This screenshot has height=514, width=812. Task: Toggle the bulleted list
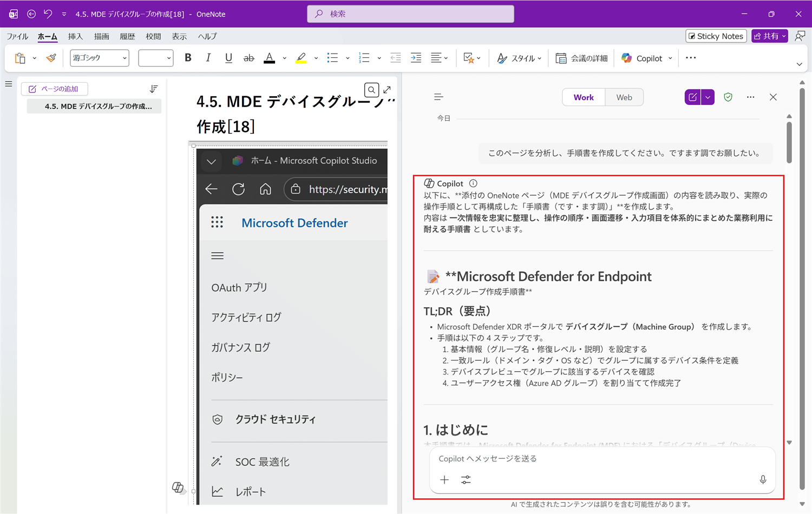(332, 58)
